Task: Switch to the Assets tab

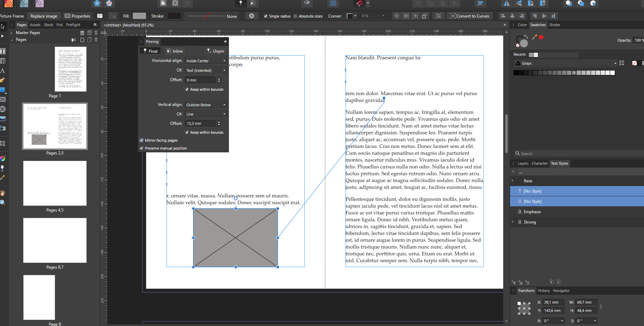Action: [35, 25]
